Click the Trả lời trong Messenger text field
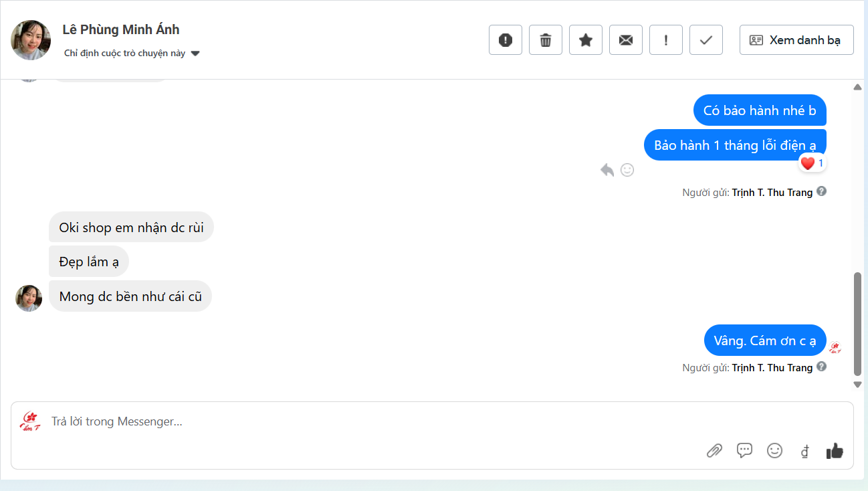Screen dimensions: 868x491 pyautogui.click(x=334, y=421)
